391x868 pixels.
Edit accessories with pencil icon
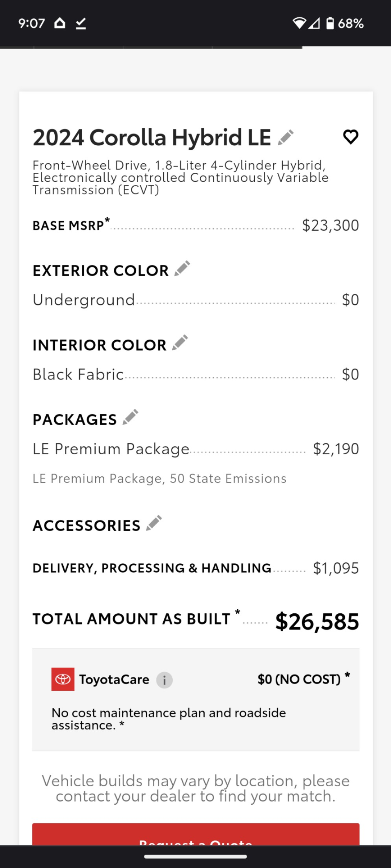click(154, 523)
